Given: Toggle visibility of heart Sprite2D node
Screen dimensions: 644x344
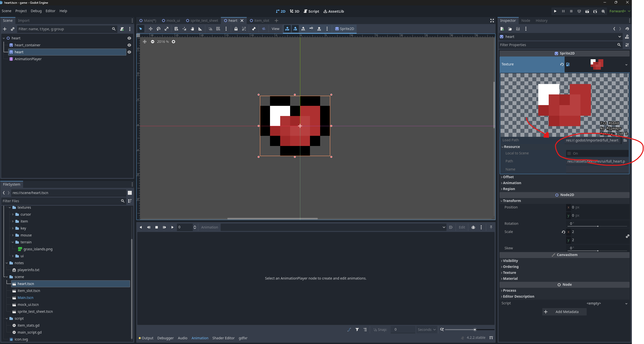Looking at the screenshot, I should [x=129, y=52].
